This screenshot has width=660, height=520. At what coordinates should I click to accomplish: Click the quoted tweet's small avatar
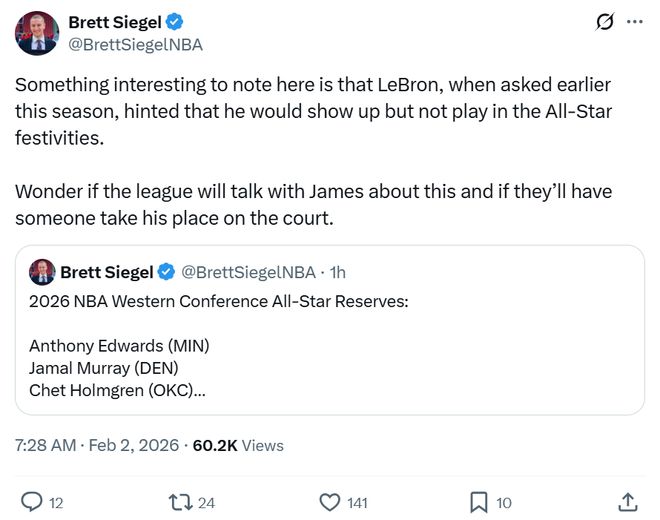click(42, 272)
